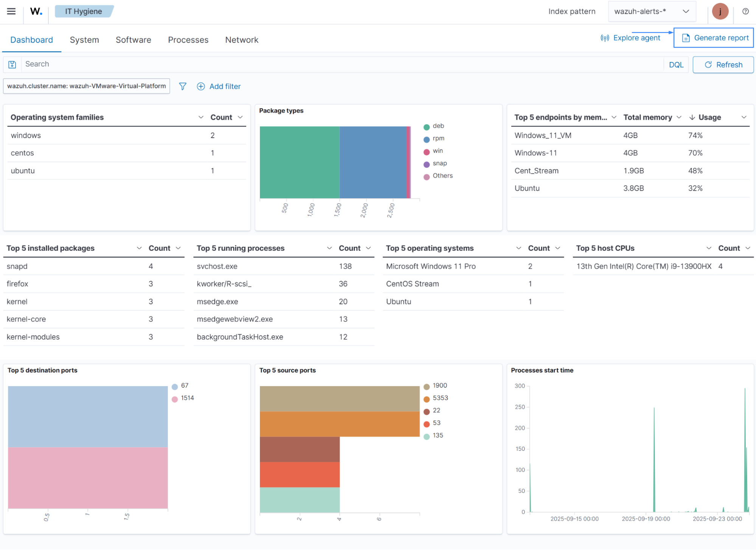Click the saved queries disk icon
This screenshot has width=756, height=550.
12,64
